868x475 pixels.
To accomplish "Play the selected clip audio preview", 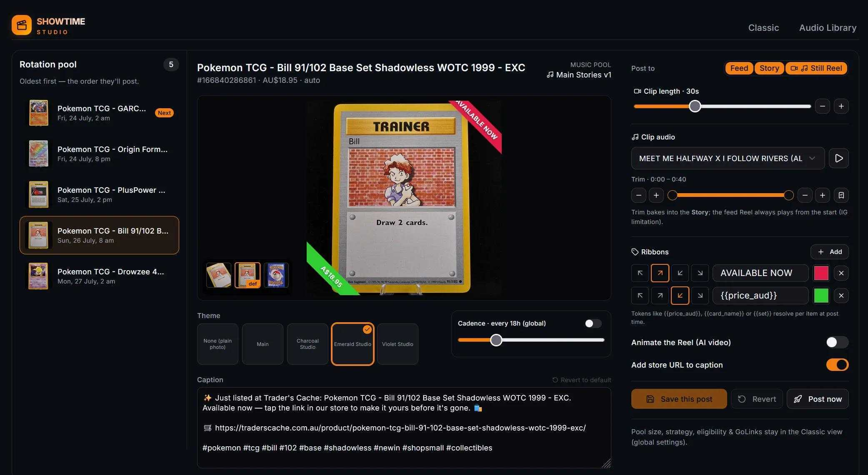I will (839, 158).
